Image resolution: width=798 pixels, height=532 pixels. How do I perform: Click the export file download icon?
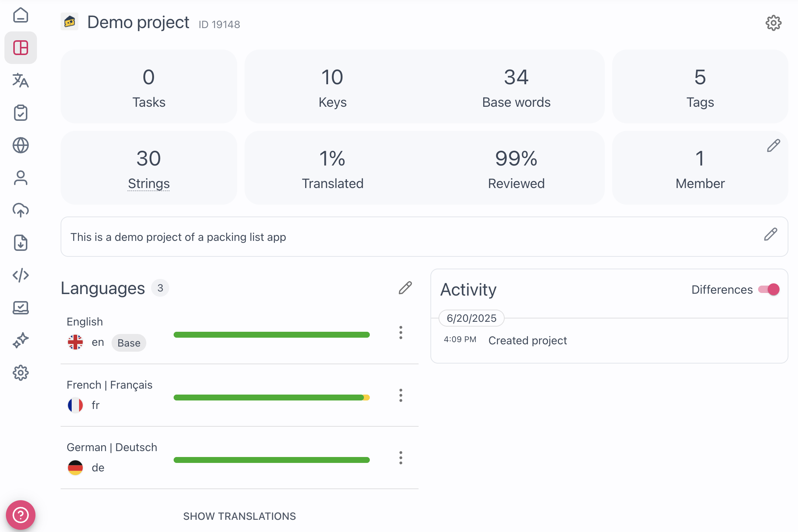point(21,243)
